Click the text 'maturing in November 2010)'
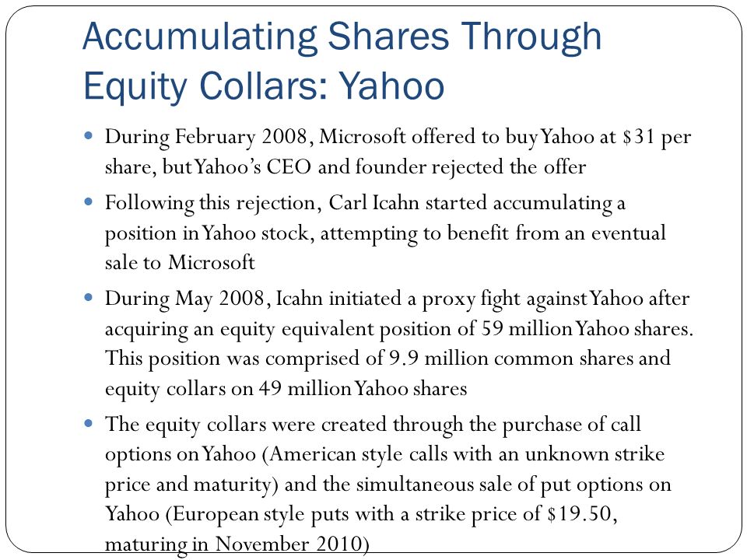Image resolution: width=747 pixels, height=560 pixels. point(237,544)
